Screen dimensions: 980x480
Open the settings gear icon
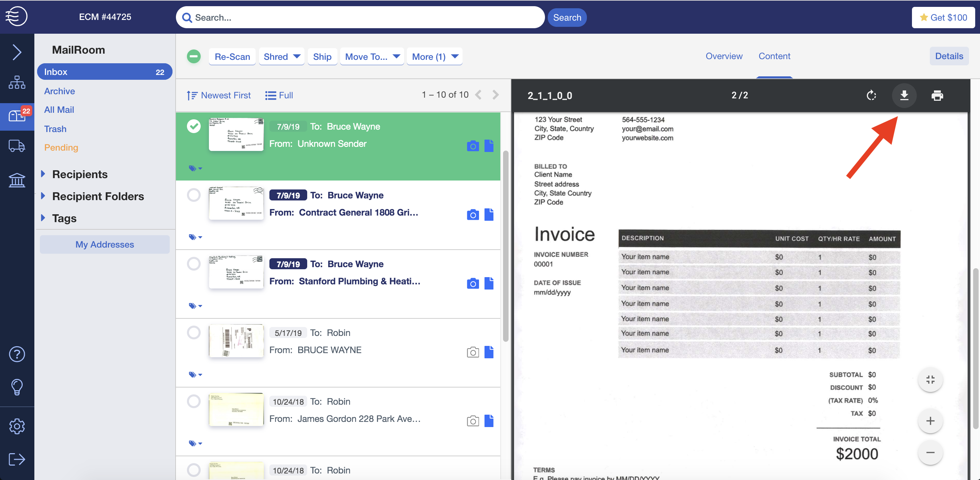point(17,426)
